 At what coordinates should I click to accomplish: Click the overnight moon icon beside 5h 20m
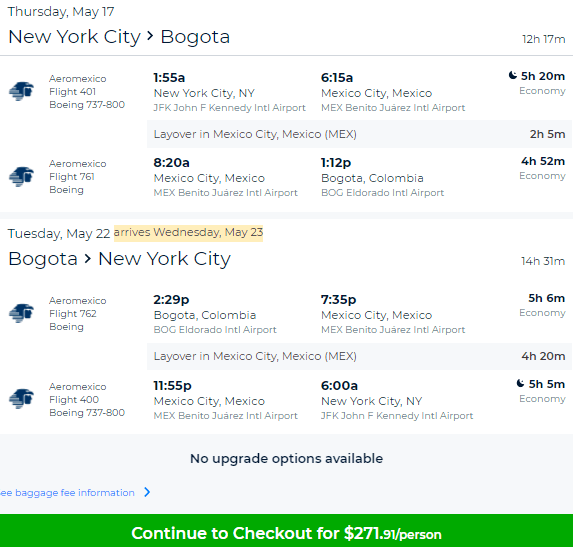point(513,75)
